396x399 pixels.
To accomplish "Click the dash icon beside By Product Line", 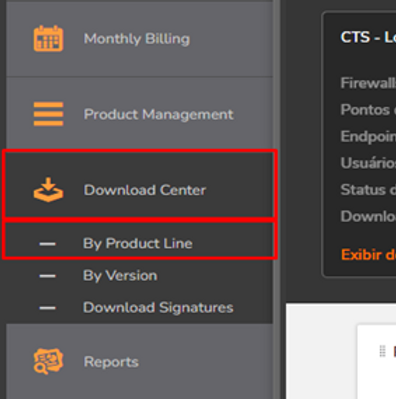I will coord(47,244).
